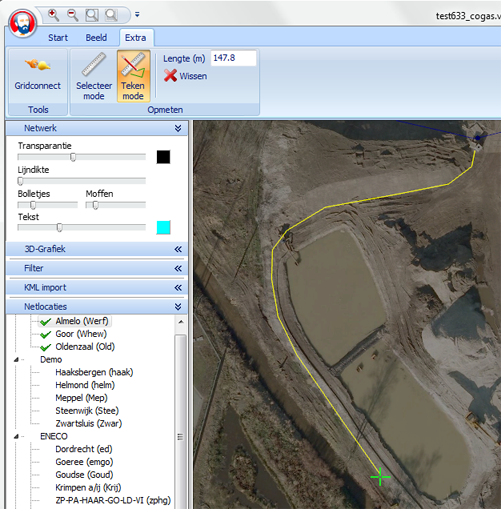Switch to the Start tab

point(58,38)
